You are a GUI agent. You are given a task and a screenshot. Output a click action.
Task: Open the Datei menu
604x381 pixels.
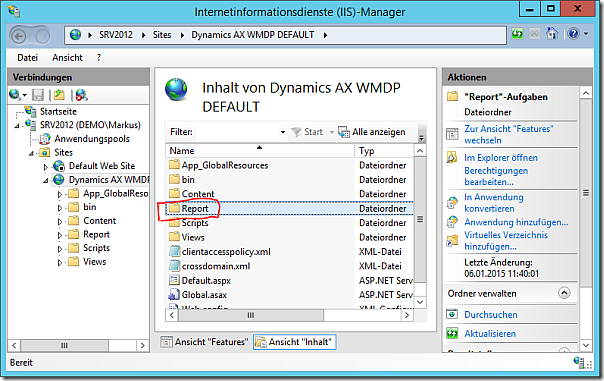point(27,58)
